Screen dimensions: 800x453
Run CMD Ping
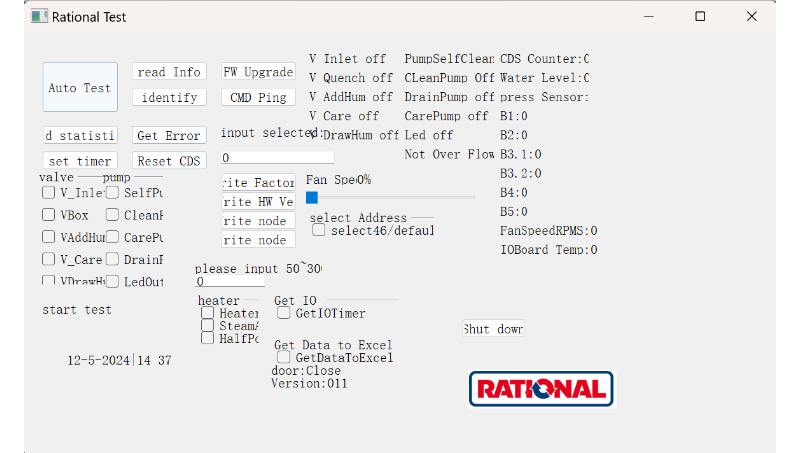pos(258,97)
